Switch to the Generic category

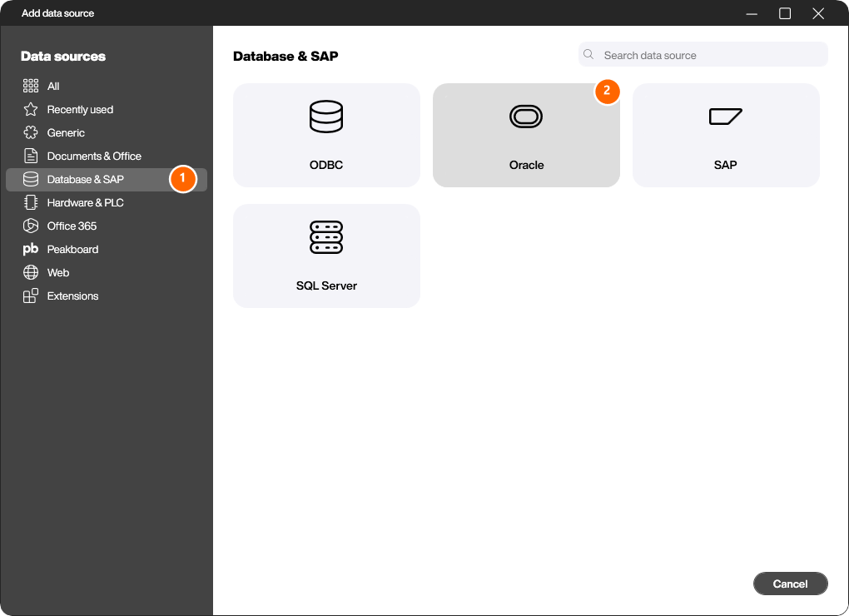pyautogui.click(x=66, y=132)
